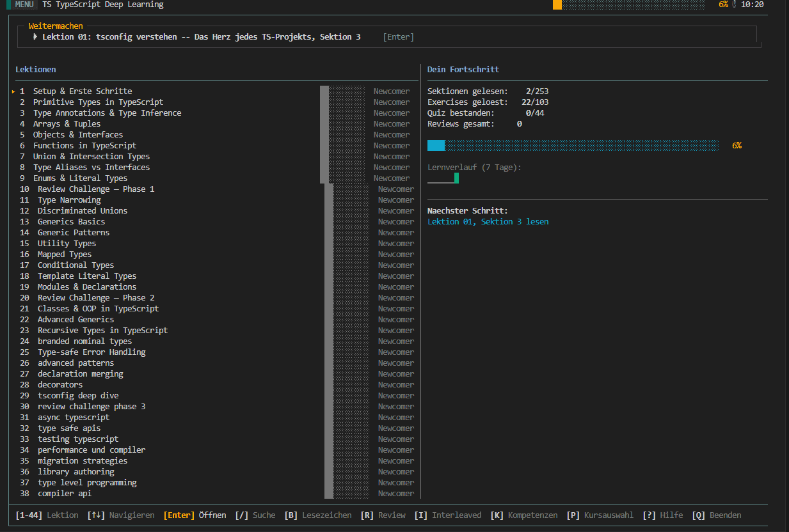Click the play triangle before Lektion 01
The width and height of the screenshot is (789, 532).
click(x=36, y=37)
